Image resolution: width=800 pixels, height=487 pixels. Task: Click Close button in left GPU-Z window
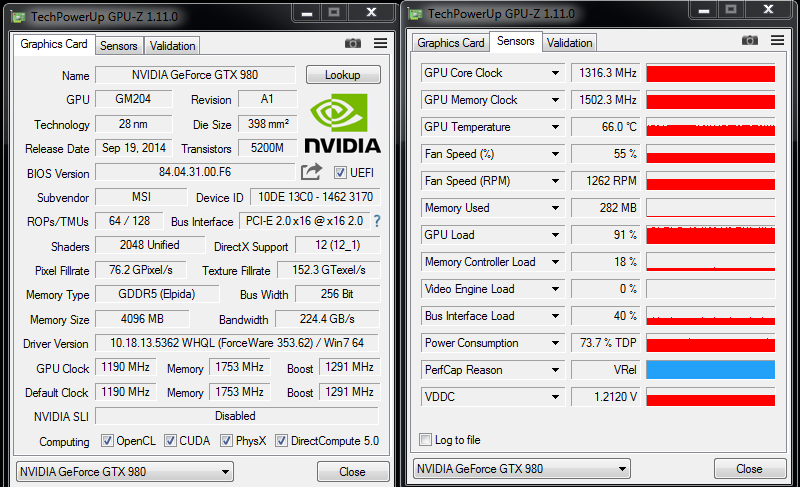tap(353, 472)
